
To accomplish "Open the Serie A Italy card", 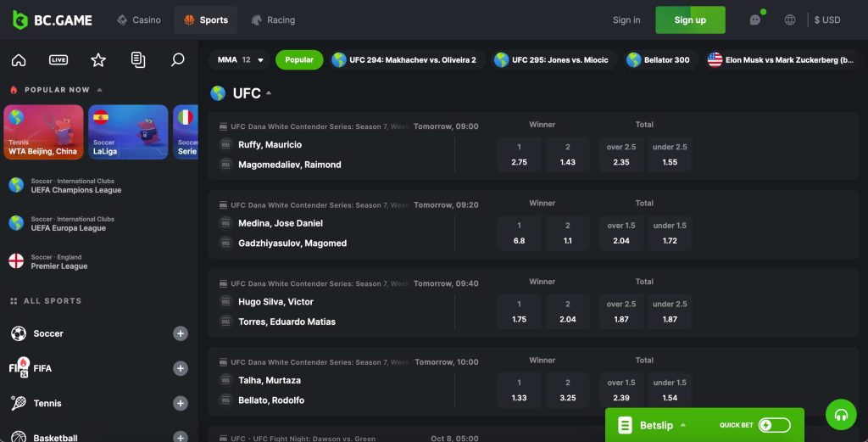I will coord(186,131).
